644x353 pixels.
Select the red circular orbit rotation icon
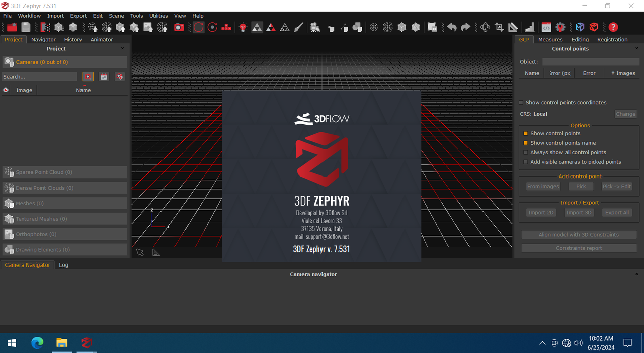click(199, 27)
